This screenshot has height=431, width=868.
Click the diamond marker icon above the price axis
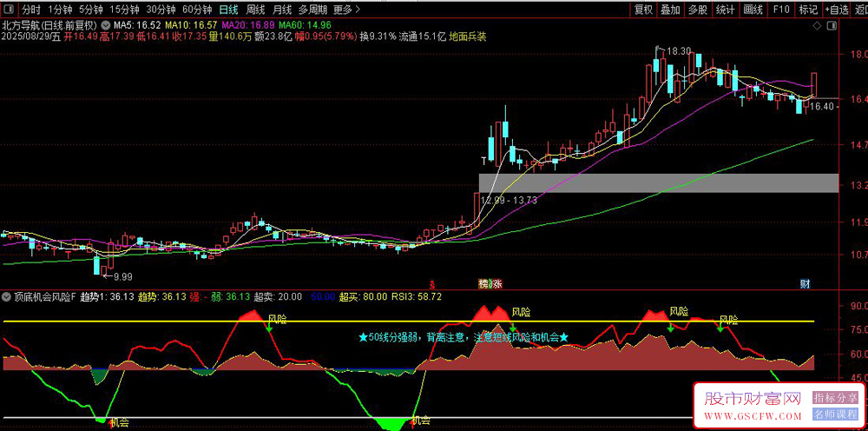pos(817,26)
